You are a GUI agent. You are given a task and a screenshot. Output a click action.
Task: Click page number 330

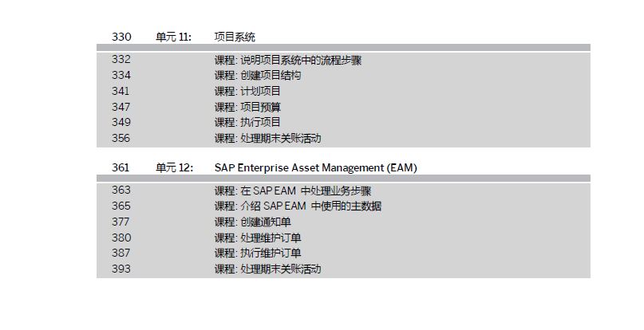click(x=121, y=37)
